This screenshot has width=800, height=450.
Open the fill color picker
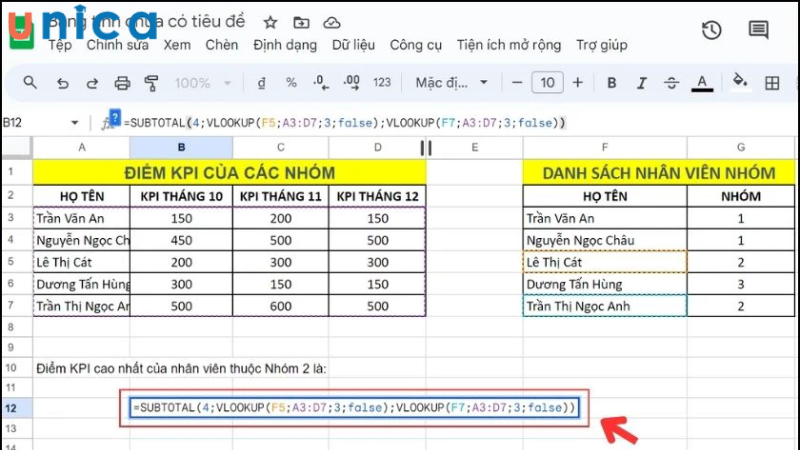739,82
